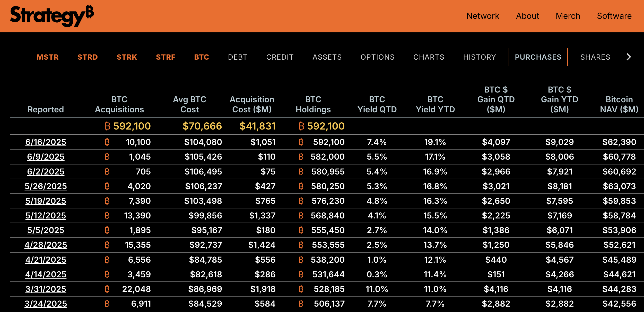Screen dimensions: 644x312
Task: Click Bitcoin icon beside 10,100 acquisitions
Action: pos(107,142)
